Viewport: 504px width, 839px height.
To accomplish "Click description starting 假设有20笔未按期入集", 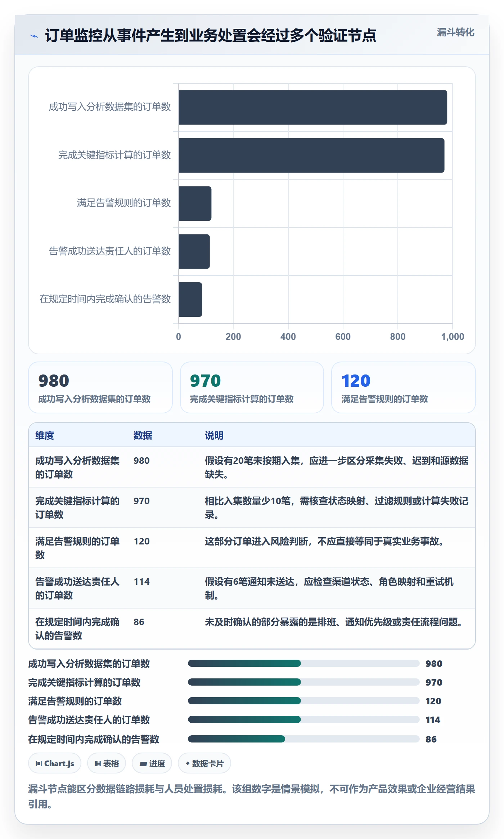I will tap(337, 467).
